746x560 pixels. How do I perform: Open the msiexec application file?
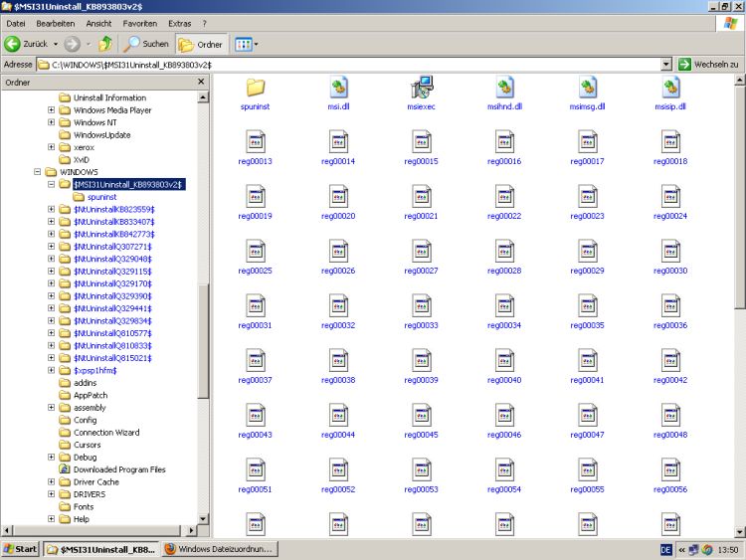421,88
